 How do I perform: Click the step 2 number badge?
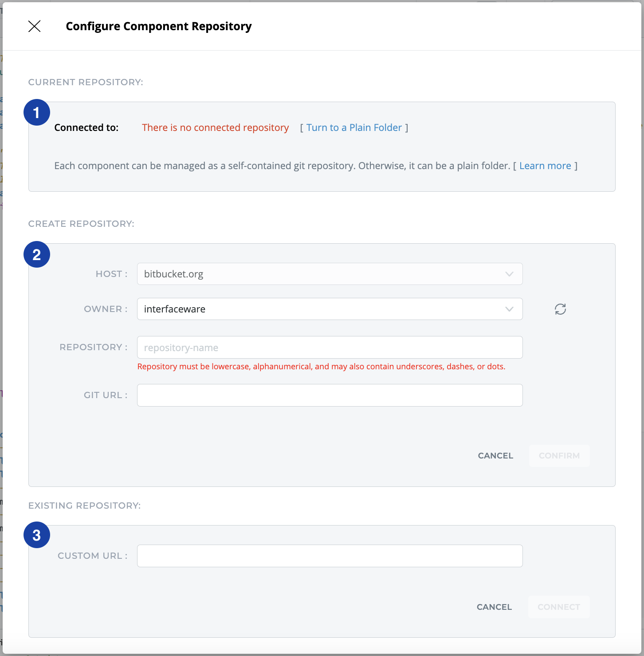37,254
